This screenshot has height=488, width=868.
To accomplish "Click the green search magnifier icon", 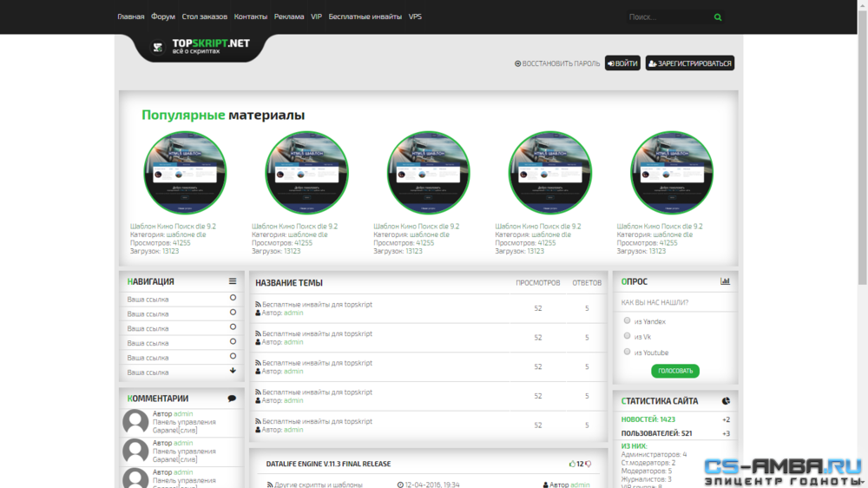I will pos(718,17).
